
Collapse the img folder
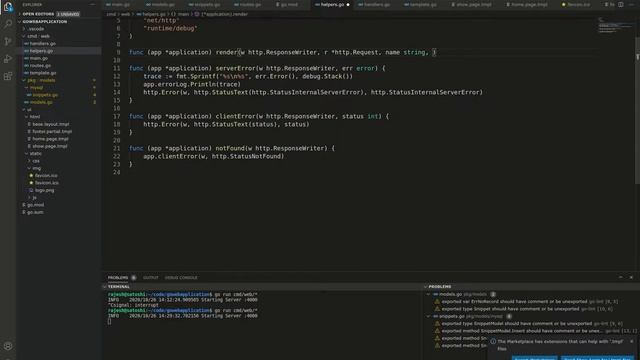(x=29, y=168)
